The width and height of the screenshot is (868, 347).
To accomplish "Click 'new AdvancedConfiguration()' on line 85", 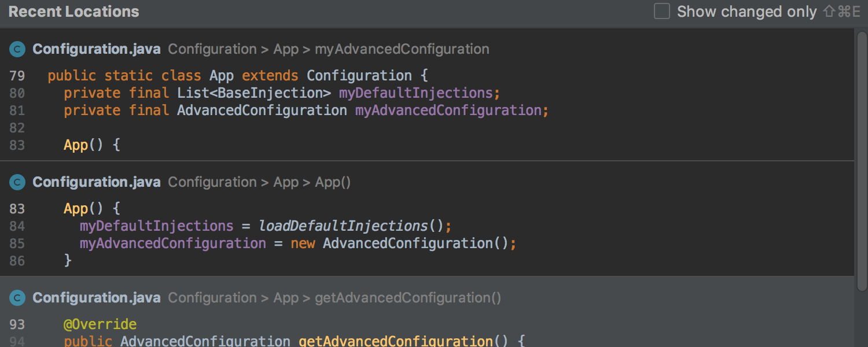I will click(402, 243).
